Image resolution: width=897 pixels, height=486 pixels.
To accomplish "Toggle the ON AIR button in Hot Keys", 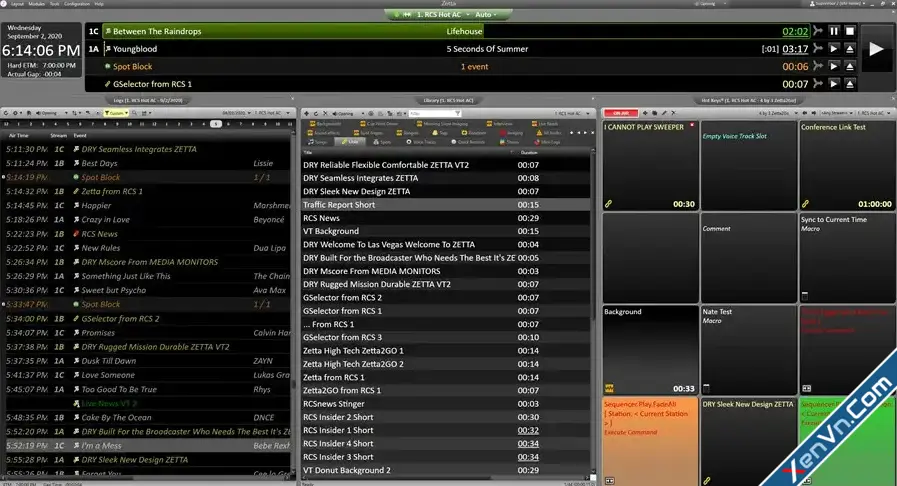I will click(621, 113).
